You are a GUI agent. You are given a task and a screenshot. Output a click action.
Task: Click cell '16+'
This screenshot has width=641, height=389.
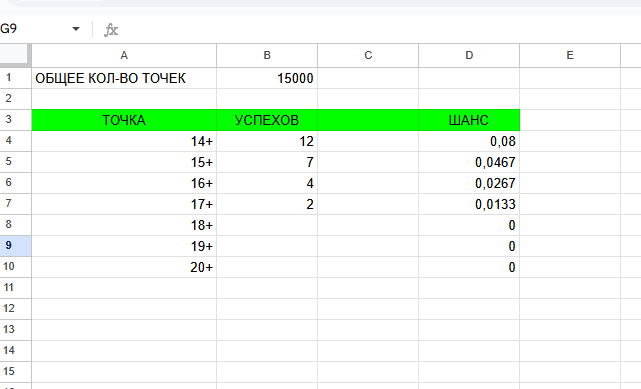click(x=124, y=183)
